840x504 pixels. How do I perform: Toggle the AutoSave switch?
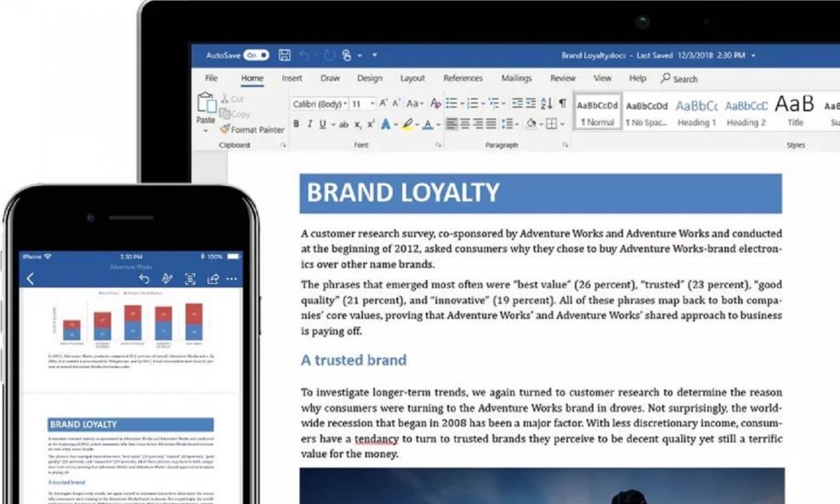click(x=256, y=55)
